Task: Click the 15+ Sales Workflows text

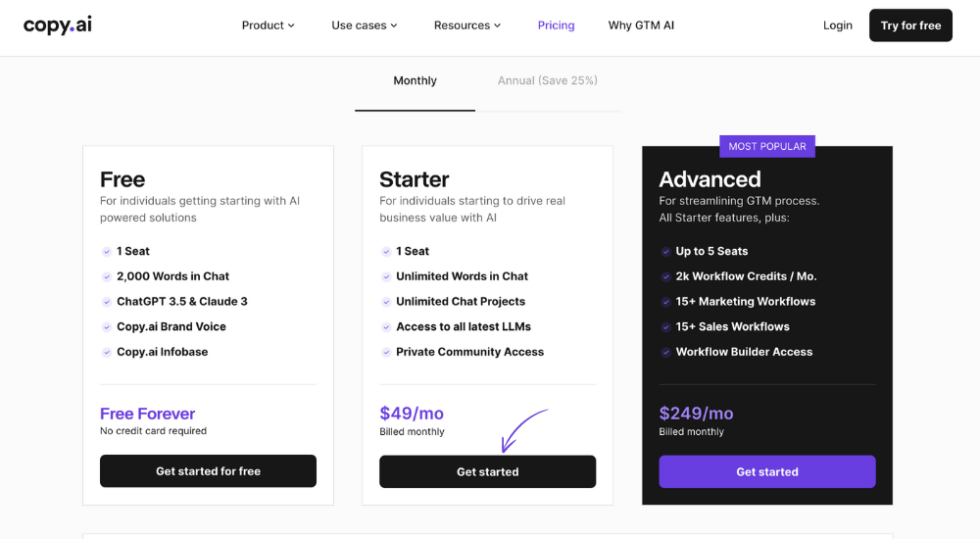Action: coord(732,326)
